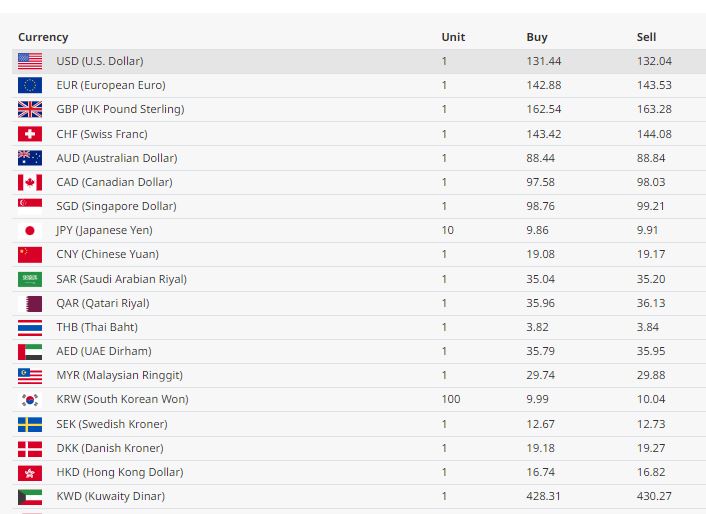Click the European Union flag icon
This screenshot has width=706, height=514.
pyautogui.click(x=30, y=85)
